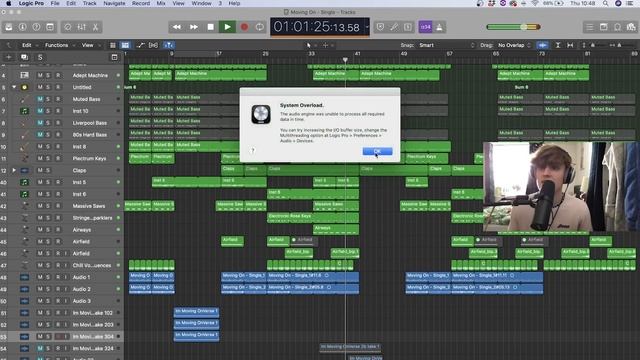Open the List Editors icon
The image size is (640, 360).
tap(590, 27)
